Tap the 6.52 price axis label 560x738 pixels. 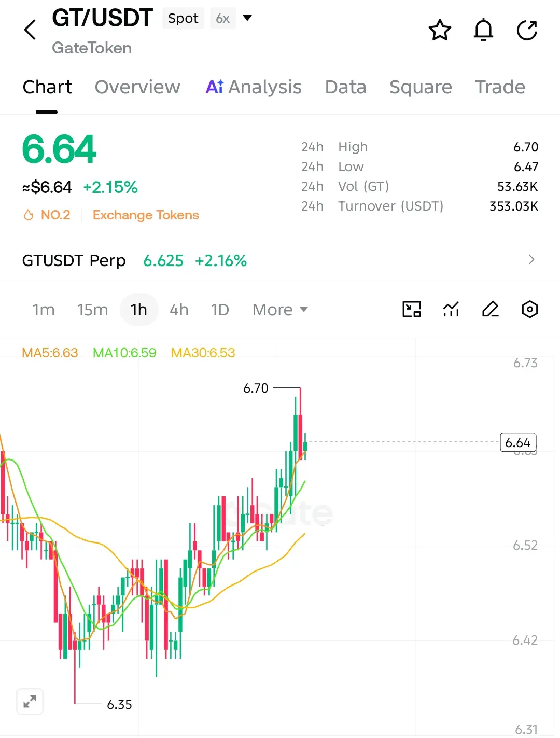(525, 545)
